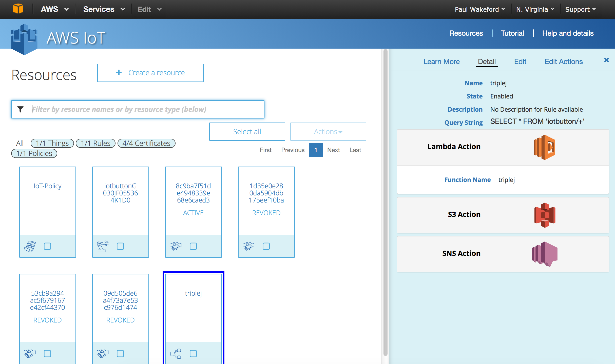Click Create a resource button

point(150,73)
